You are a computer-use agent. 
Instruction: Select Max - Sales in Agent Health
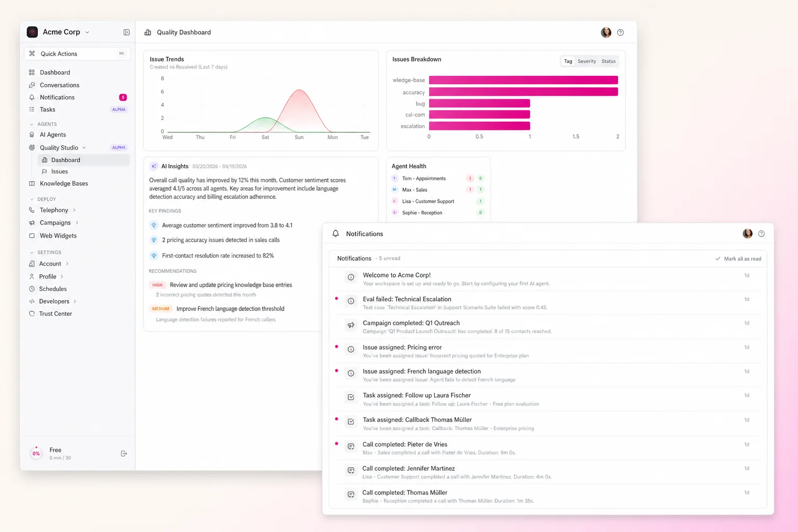pyautogui.click(x=437, y=190)
